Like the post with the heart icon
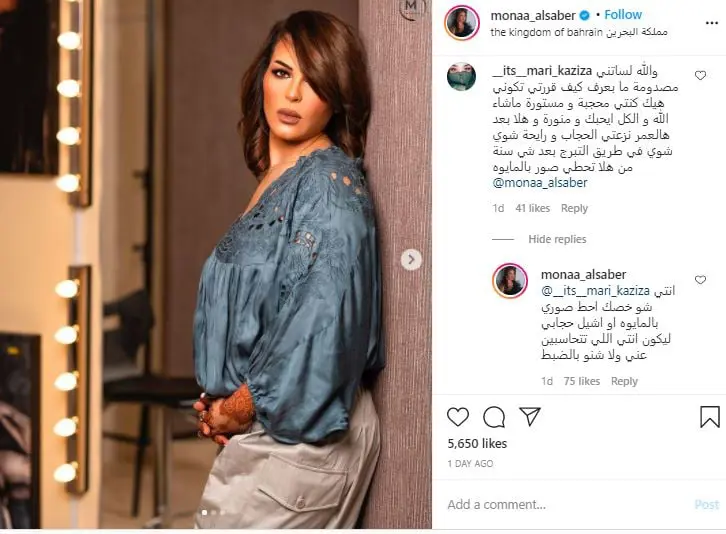726x534 pixels. point(458,416)
